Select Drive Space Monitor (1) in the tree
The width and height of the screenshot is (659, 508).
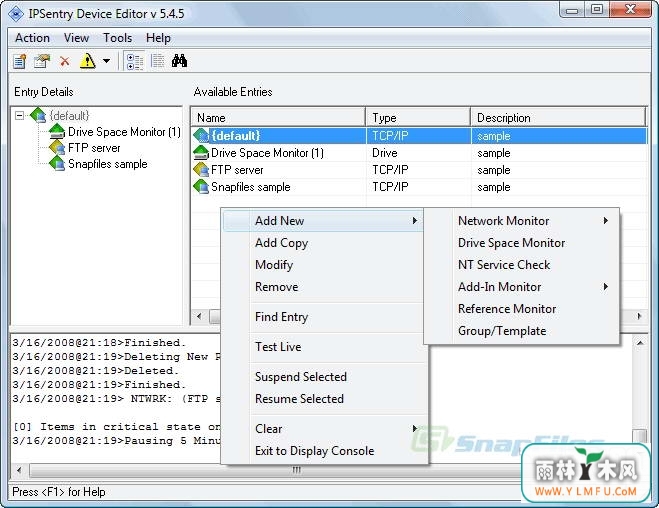[124, 132]
